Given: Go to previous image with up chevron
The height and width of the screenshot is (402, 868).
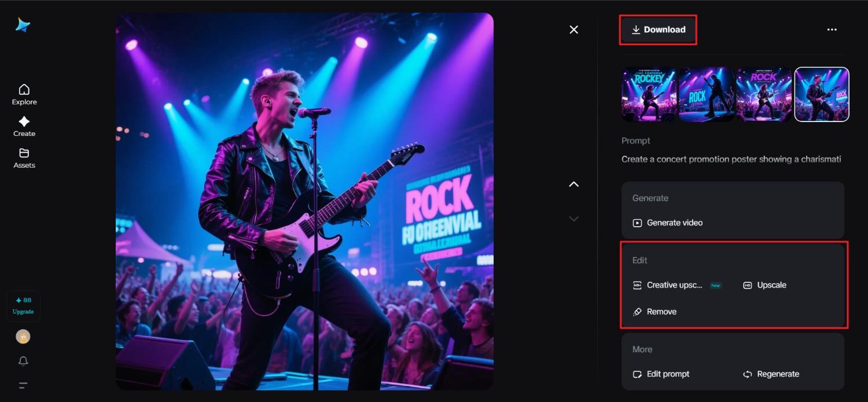Looking at the screenshot, I should tap(573, 183).
